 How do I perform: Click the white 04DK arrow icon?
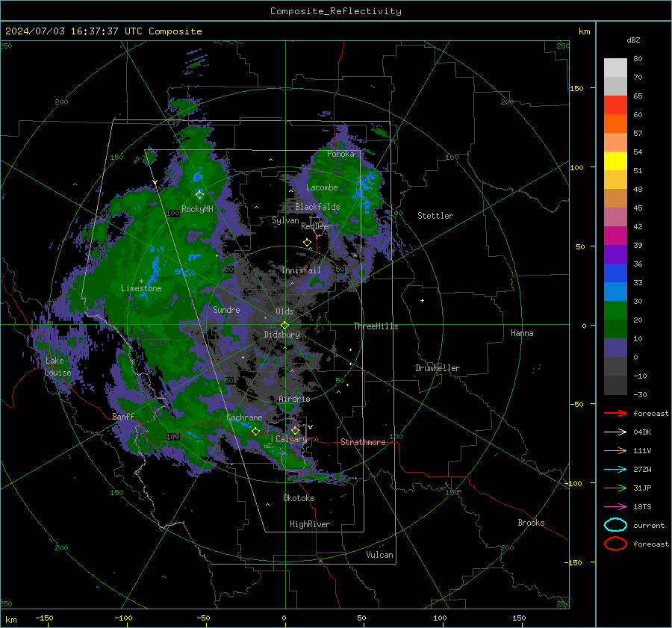pos(615,432)
